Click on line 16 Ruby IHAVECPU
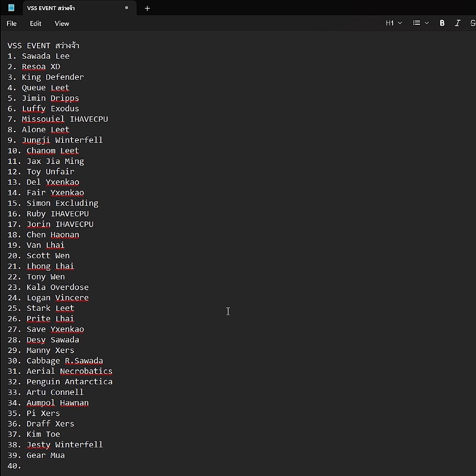This screenshot has width=476, height=476. pyautogui.click(x=48, y=214)
